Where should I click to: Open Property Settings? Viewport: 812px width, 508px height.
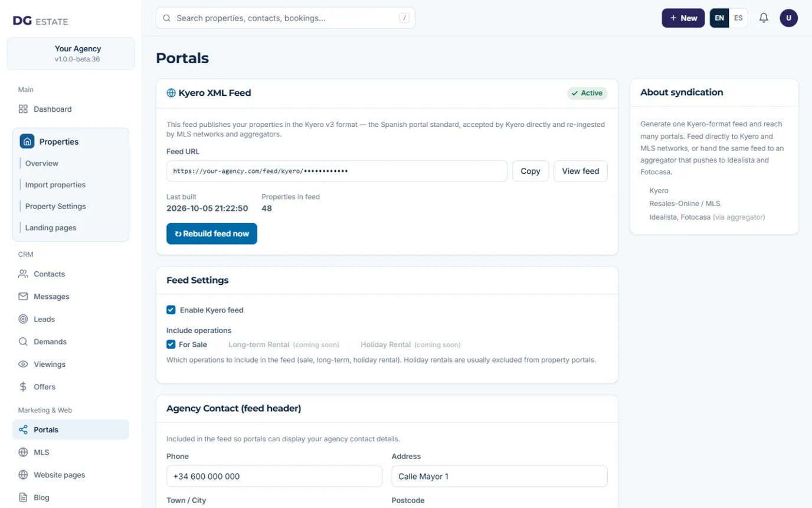click(55, 206)
